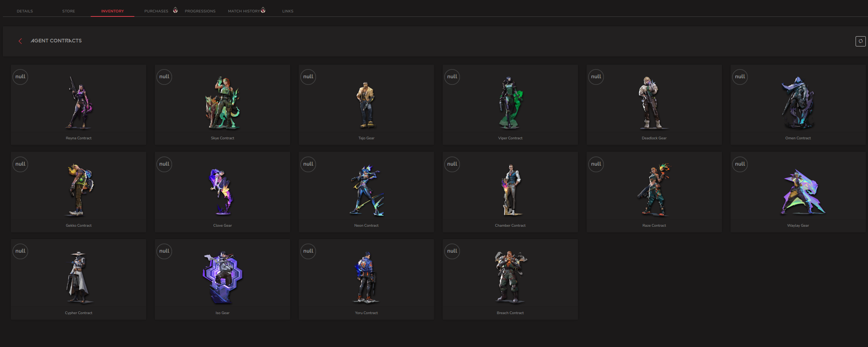Choose the Chamber agent artwork

click(511, 190)
